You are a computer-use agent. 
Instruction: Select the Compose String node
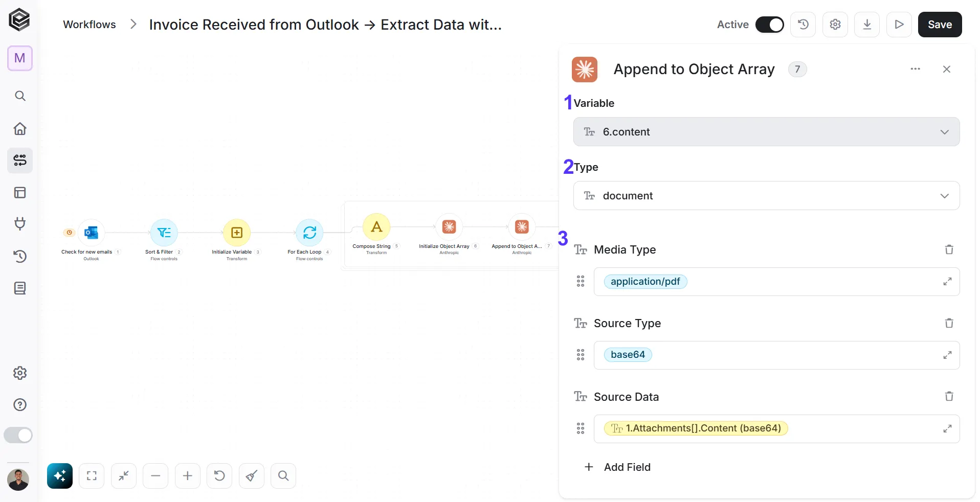[x=376, y=227]
